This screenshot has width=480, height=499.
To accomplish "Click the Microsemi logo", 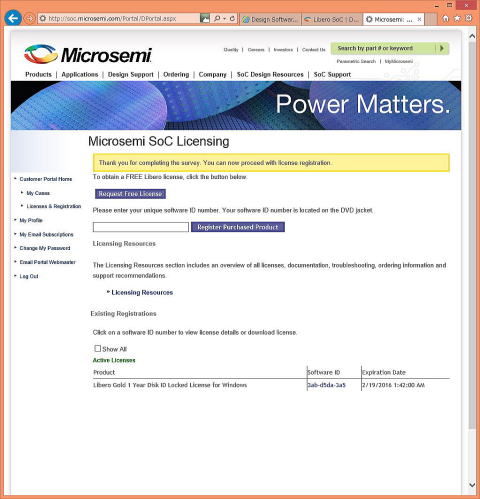I will pyautogui.click(x=88, y=54).
